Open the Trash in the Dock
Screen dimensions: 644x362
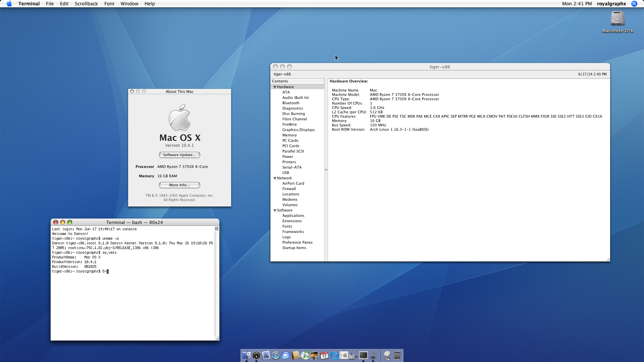397,355
